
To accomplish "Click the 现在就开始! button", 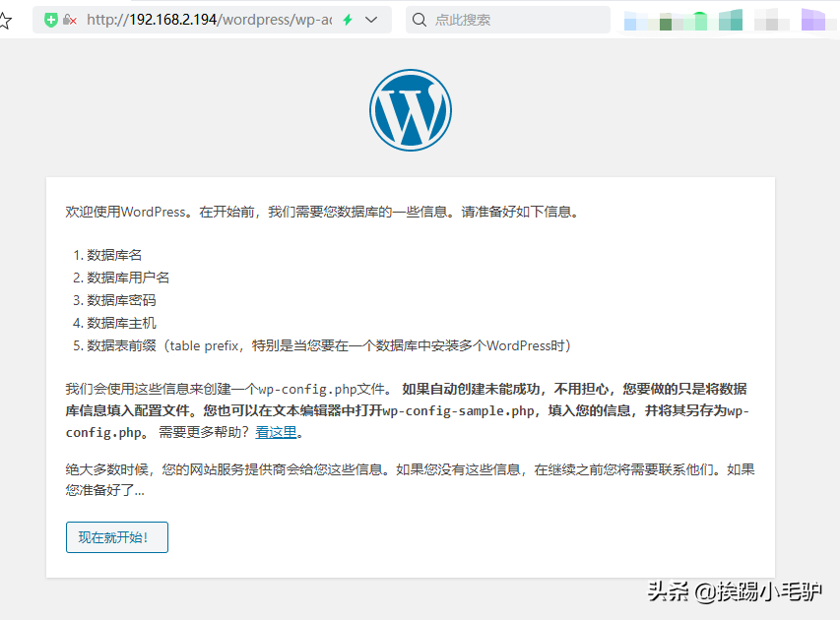I will (117, 537).
